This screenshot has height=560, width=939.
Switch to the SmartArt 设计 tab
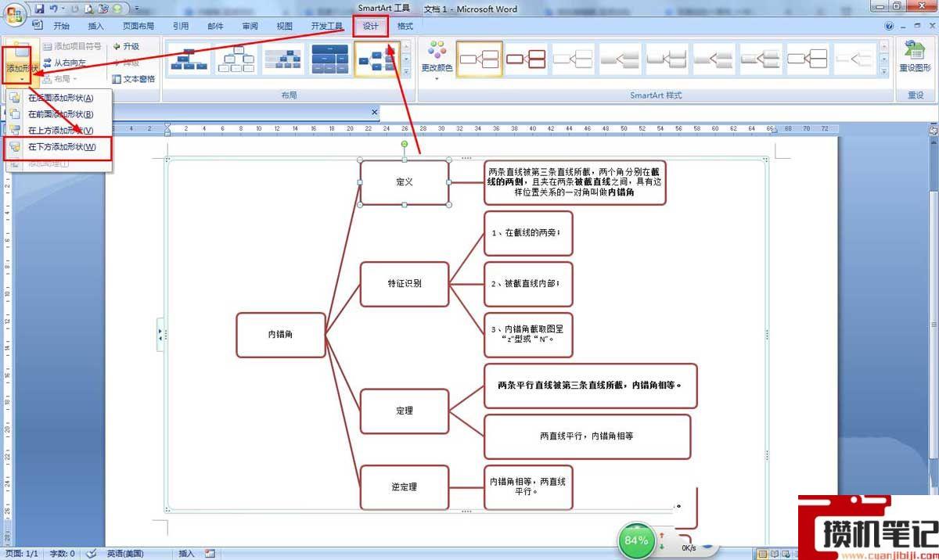coord(370,26)
